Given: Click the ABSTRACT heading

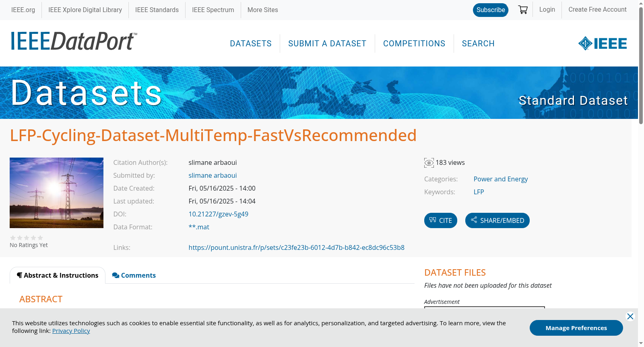Looking at the screenshot, I should pyautogui.click(x=41, y=299).
